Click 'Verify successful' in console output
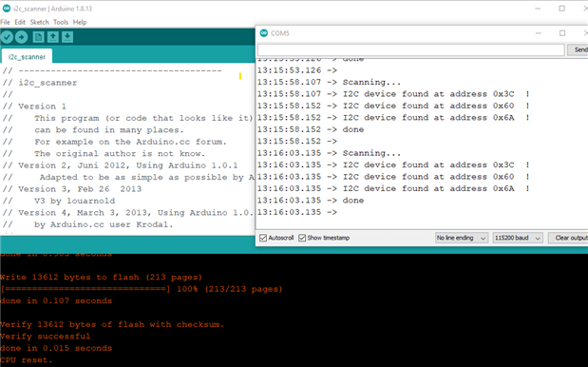588x367 pixels. click(x=45, y=337)
